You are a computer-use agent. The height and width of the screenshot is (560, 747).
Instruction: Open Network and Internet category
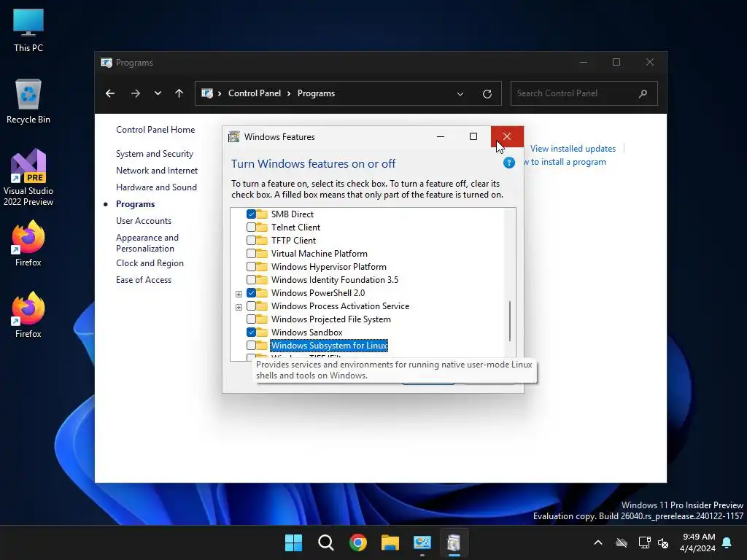[x=157, y=171]
